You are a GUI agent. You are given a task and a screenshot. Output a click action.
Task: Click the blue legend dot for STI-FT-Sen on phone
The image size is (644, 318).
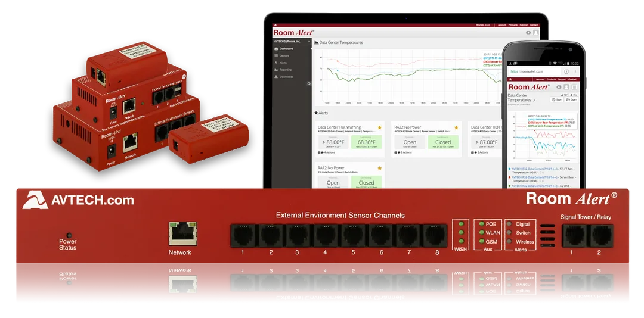(x=510, y=169)
